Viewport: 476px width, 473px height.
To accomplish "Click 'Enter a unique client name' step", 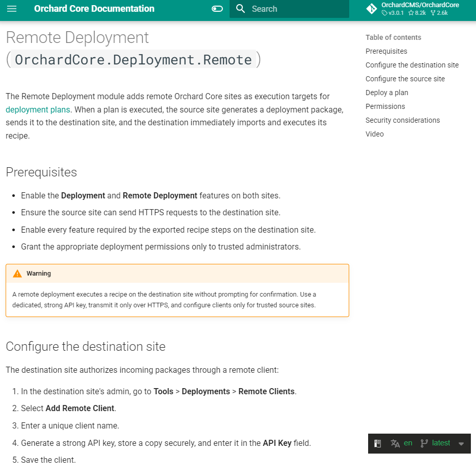I will pyautogui.click(x=70, y=425).
